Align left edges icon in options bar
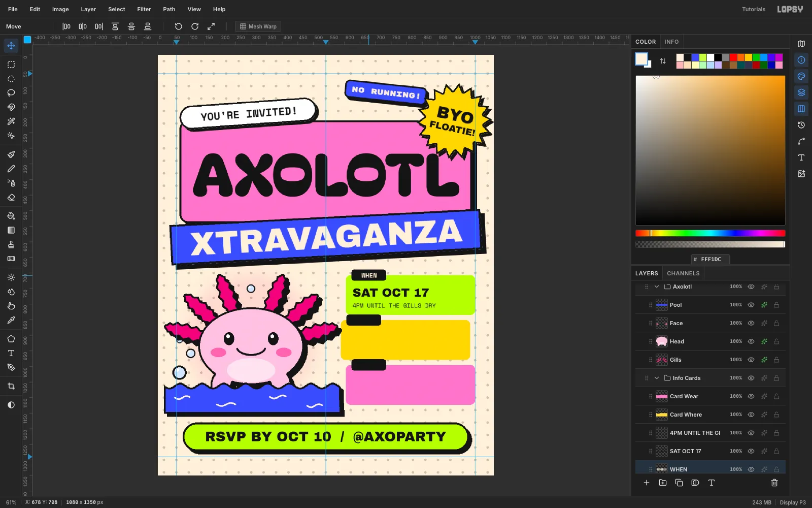 pyautogui.click(x=66, y=26)
